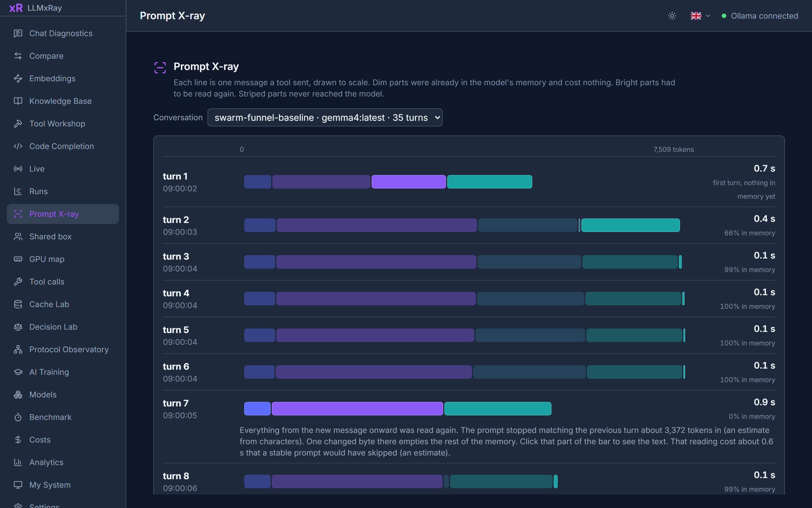The height and width of the screenshot is (508, 812).
Task: Click the 66% in memory text
Action: point(749,233)
